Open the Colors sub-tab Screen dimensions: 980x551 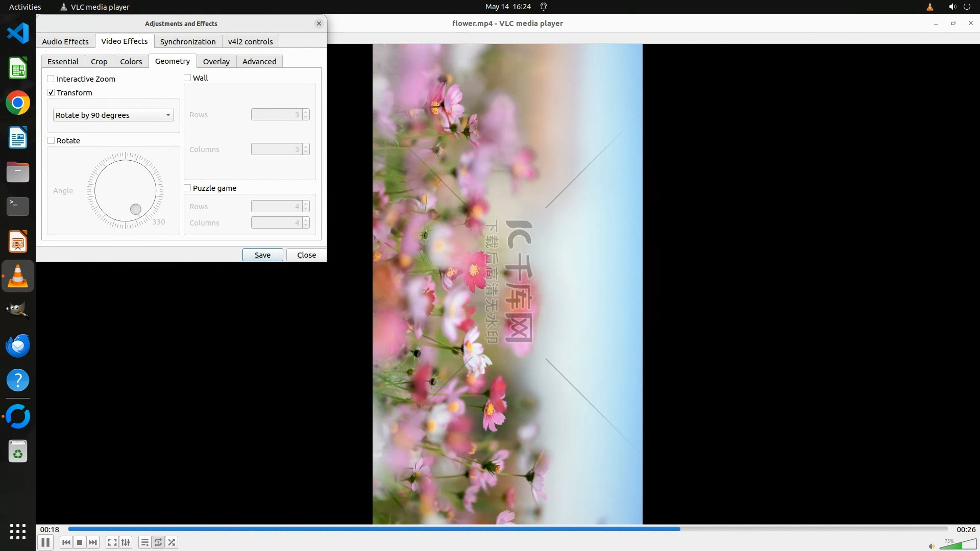131,61
